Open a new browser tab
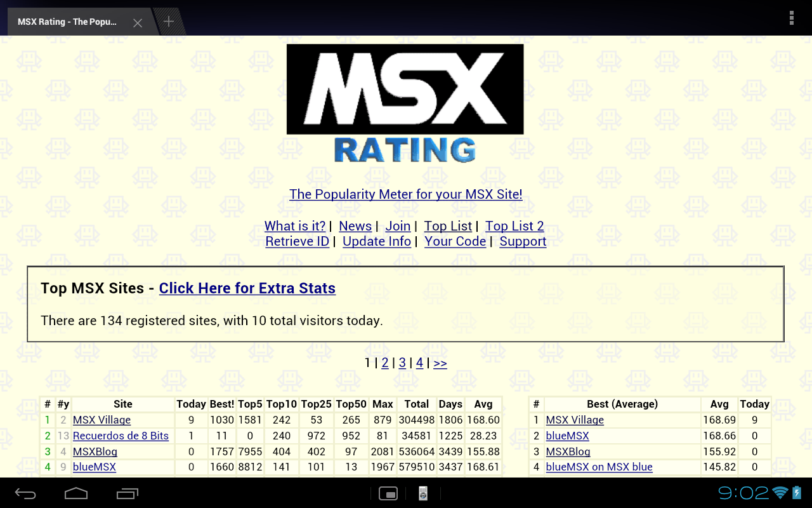 click(x=169, y=22)
